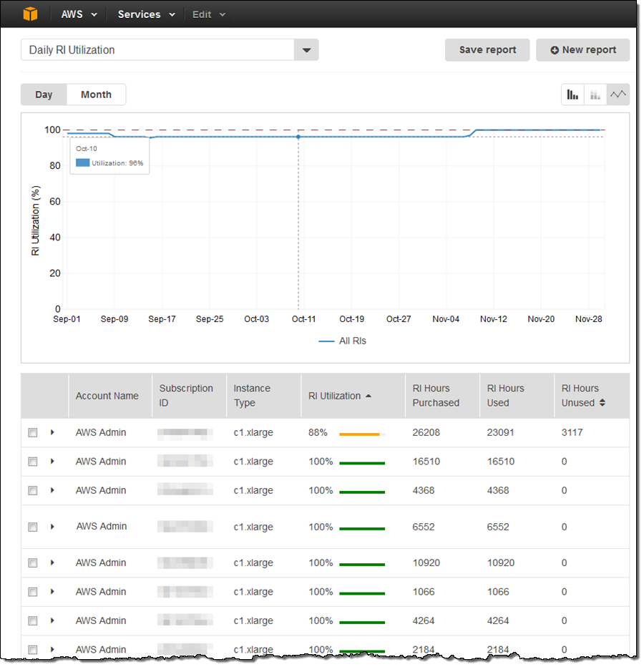
Task: Select the line chart view icon
Action: pyautogui.click(x=618, y=94)
